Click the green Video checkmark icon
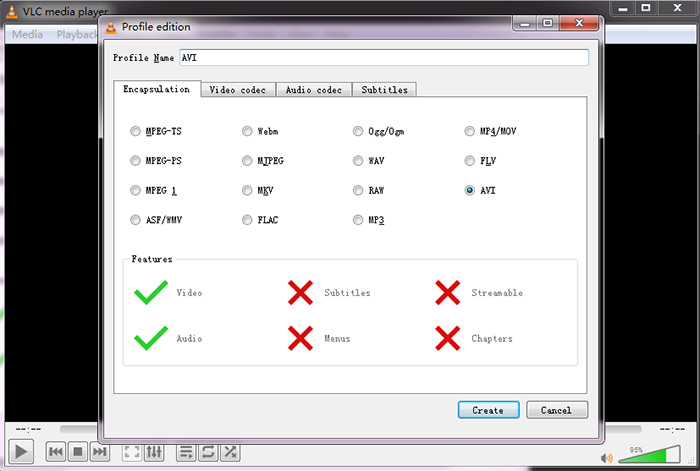Screen dimensions: 700x471 [x=151, y=292]
